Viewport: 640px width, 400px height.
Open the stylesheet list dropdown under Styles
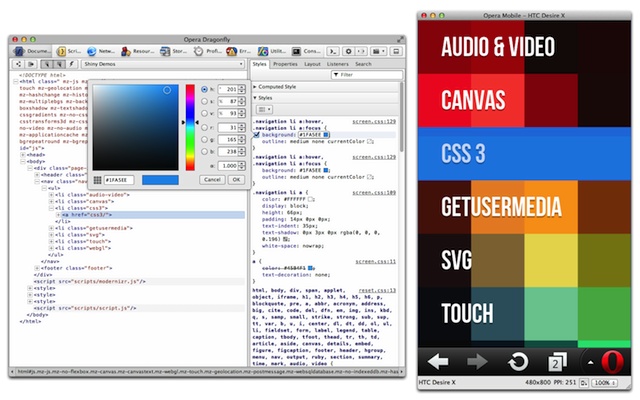(x=264, y=109)
